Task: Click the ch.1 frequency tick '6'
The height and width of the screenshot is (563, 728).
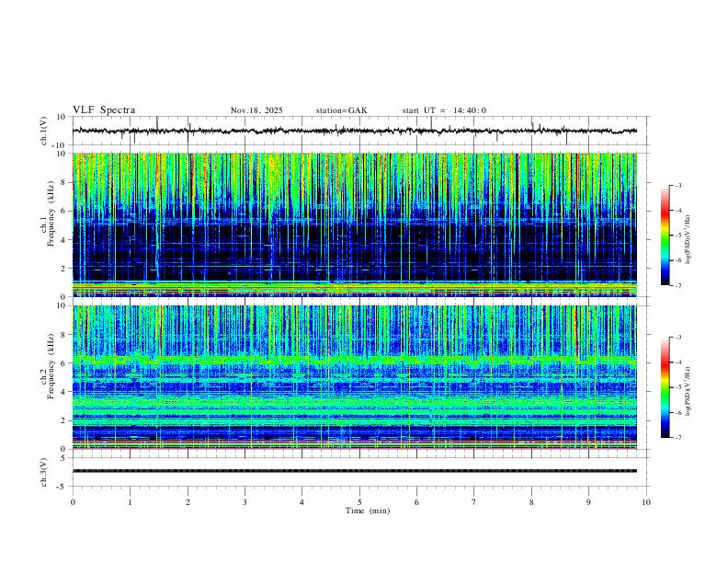Action: click(x=64, y=211)
